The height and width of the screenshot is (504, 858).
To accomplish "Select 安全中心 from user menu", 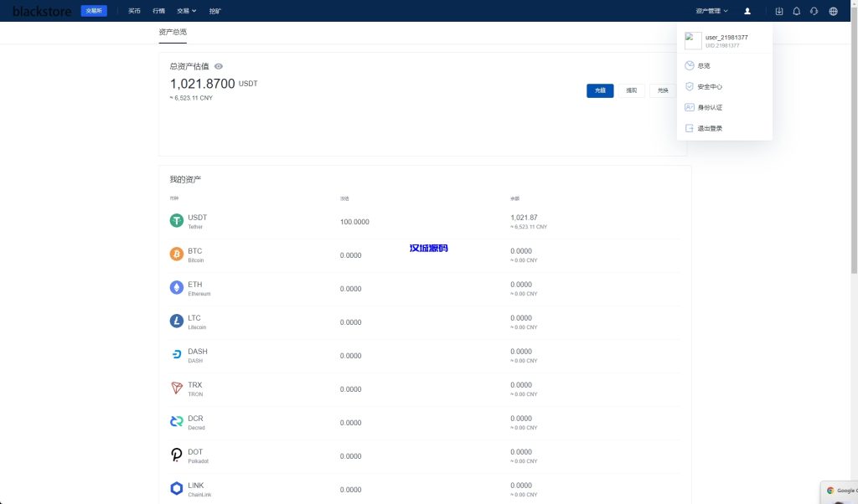I will pyautogui.click(x=709, y=86).
